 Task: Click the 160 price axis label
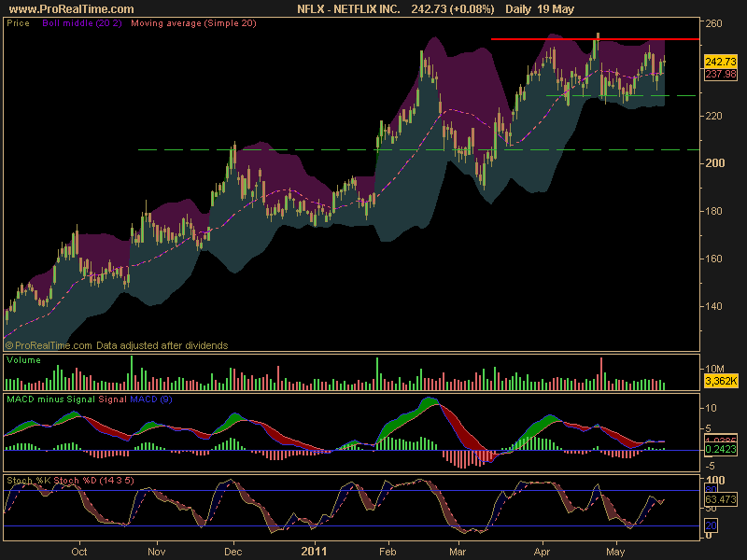[713, 259]
